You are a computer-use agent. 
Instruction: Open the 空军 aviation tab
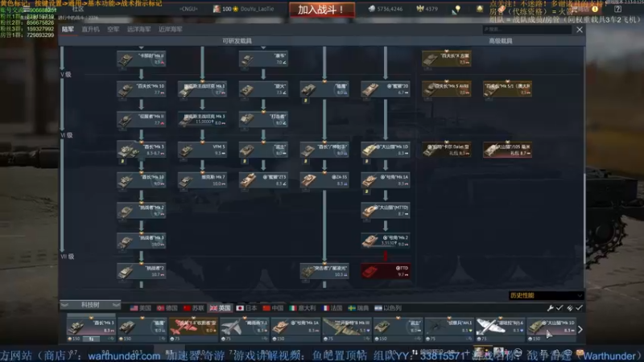tap(113, 29)
